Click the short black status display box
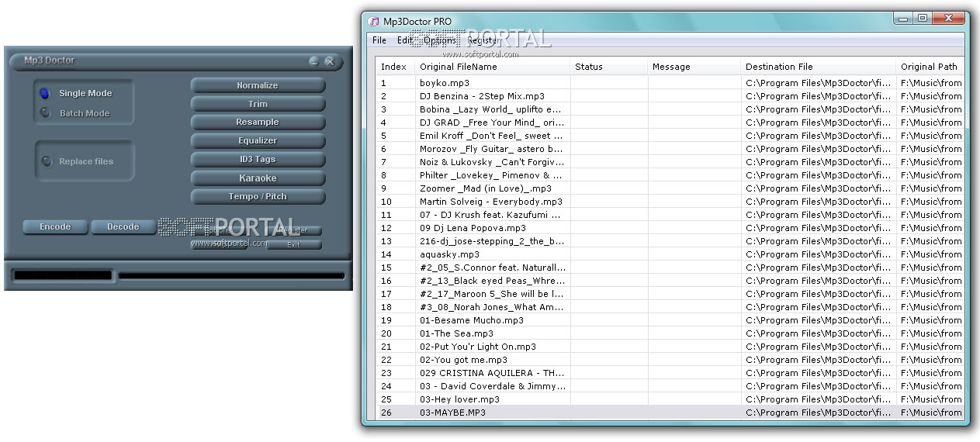Viewport: 980px width, 442px height. coord(62,275)
